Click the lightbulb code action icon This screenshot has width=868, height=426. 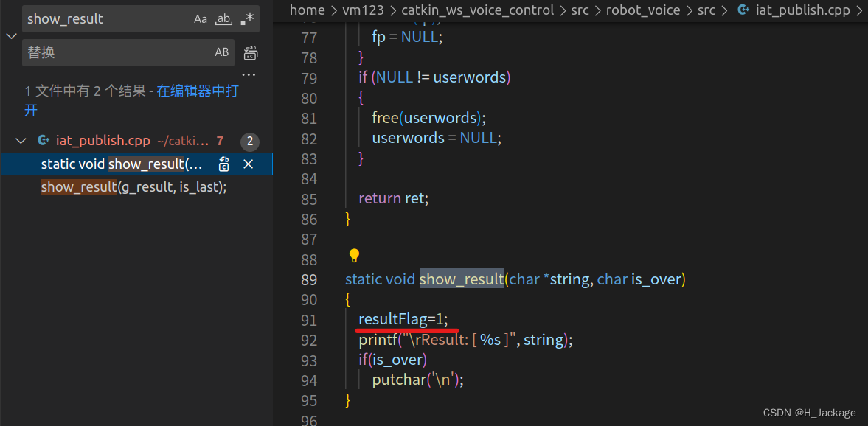click(354, 256)
